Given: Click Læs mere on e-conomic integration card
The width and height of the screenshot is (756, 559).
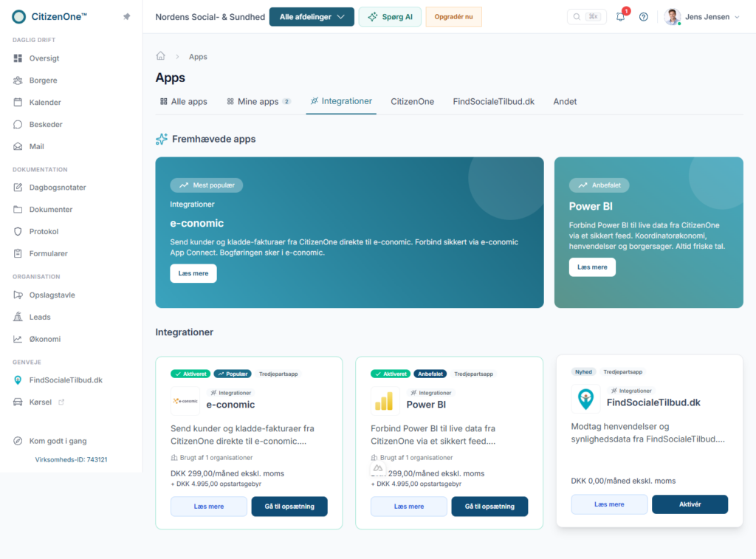Looking at the screenshot, I should click(209, 507).
